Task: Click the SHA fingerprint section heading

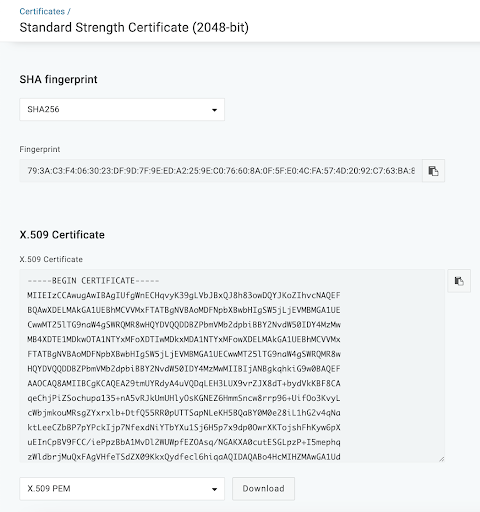Action: [58, 79]
